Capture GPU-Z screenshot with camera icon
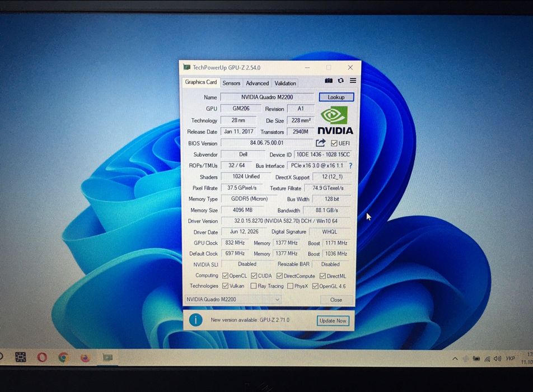The image size is (533, 392). (328, 81)
